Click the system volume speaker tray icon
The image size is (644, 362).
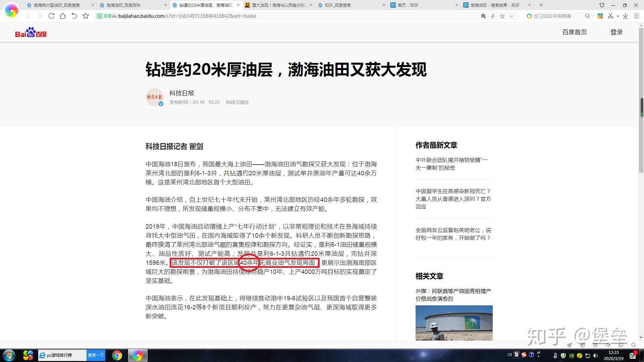pyautogui.click(x=595, y=355)
